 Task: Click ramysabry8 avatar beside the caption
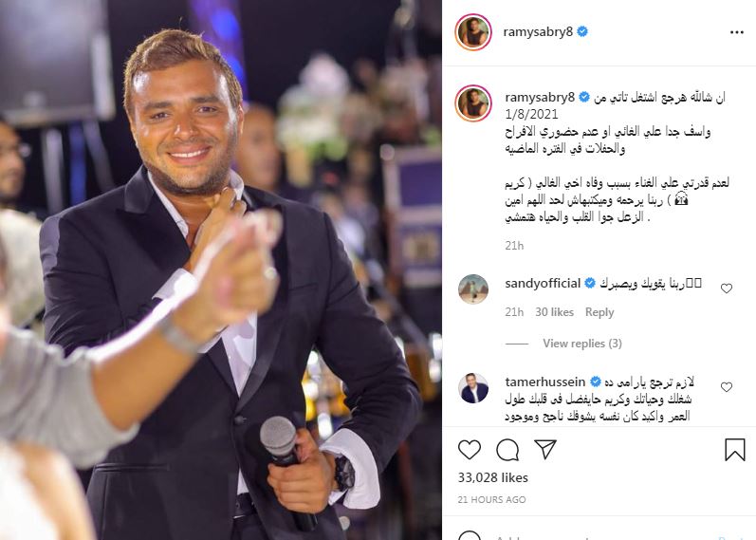click(x=473, y=103)
